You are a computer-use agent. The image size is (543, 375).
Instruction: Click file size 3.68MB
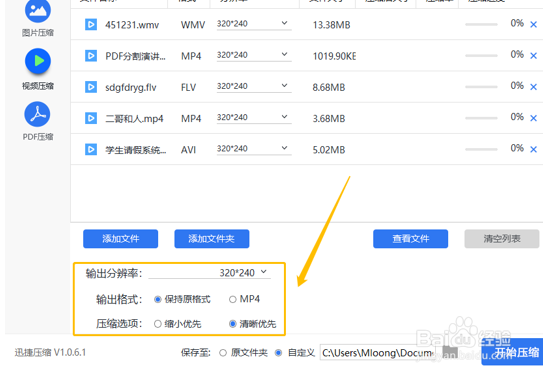click(x=329, y=118)
